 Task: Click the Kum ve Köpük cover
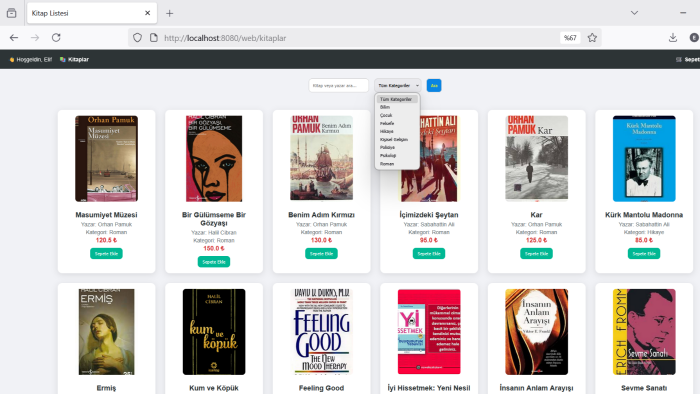214,332
